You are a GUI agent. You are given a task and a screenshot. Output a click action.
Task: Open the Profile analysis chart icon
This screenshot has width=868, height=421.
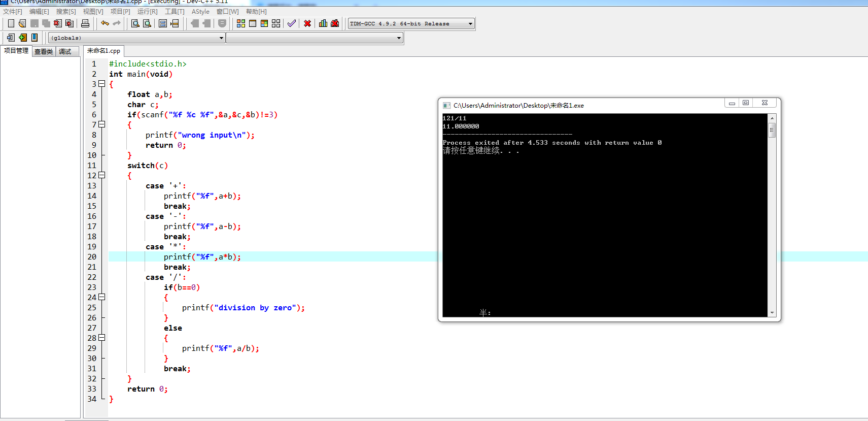pyautogui.click(x=323, y=23)
